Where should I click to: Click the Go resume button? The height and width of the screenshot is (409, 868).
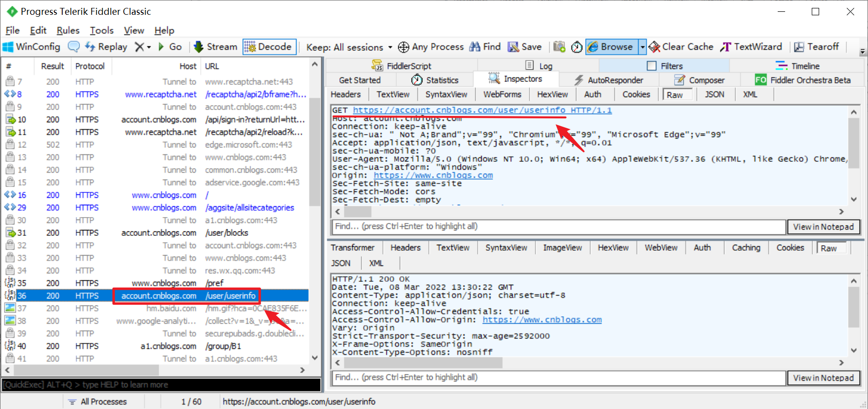tap(170, 47)
